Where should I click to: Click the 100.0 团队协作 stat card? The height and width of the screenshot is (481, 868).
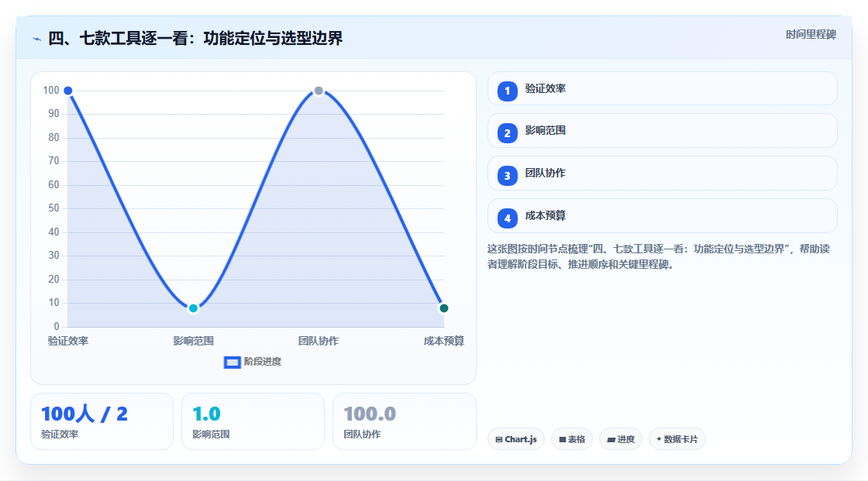point(404,421)
